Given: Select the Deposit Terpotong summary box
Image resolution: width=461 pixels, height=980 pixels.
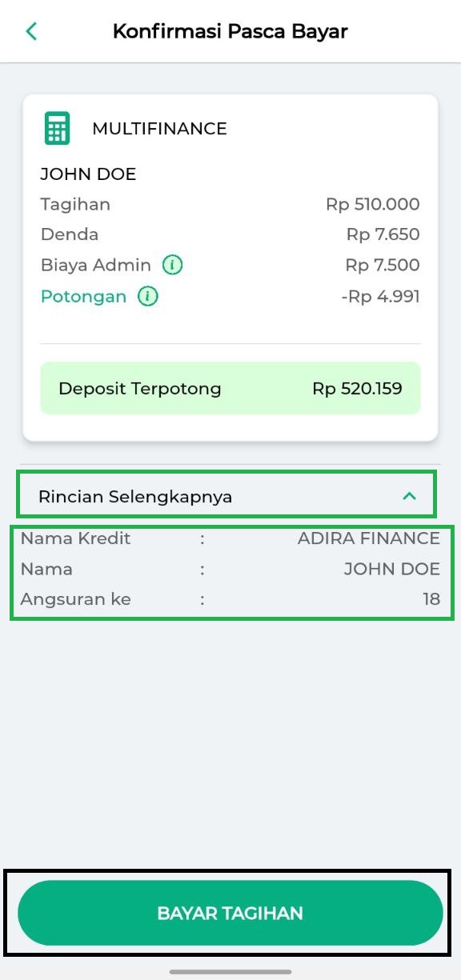Looking at the screenshot, I should (x=230, y=389).
